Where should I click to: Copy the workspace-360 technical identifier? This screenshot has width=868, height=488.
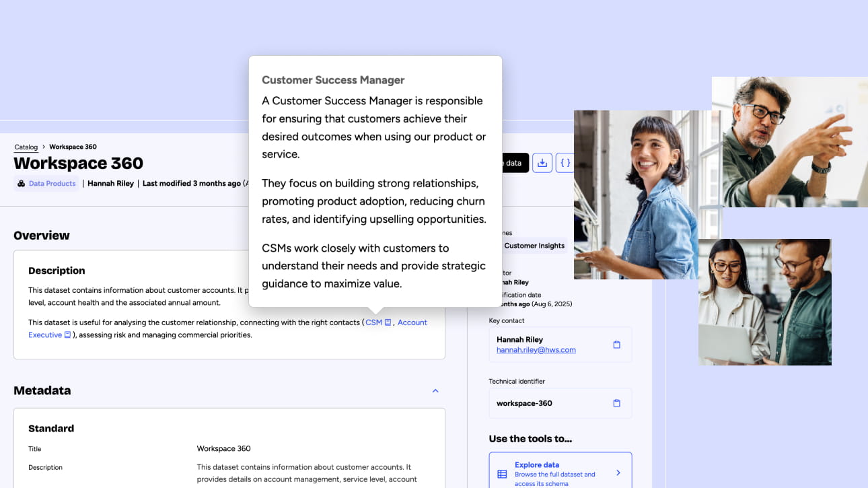point(616,403)
